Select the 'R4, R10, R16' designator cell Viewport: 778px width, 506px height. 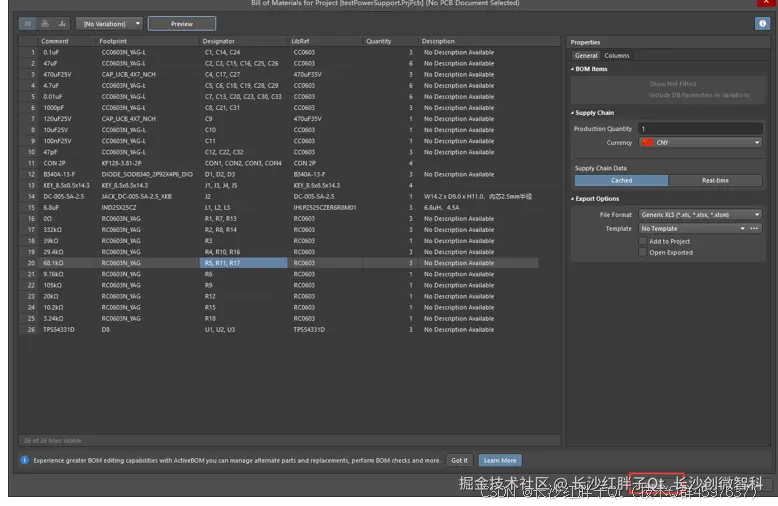point(243,252)
